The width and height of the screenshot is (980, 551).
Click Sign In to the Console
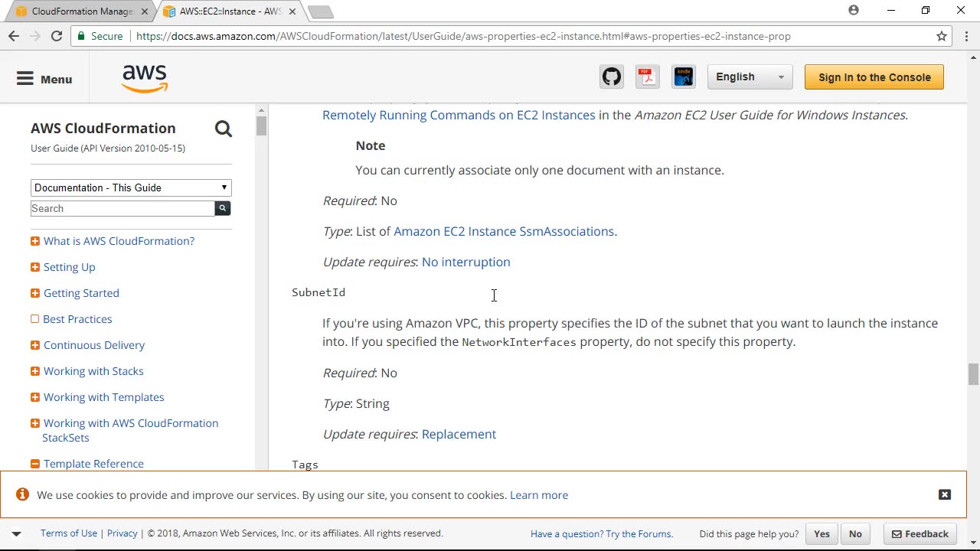[874, 77]
